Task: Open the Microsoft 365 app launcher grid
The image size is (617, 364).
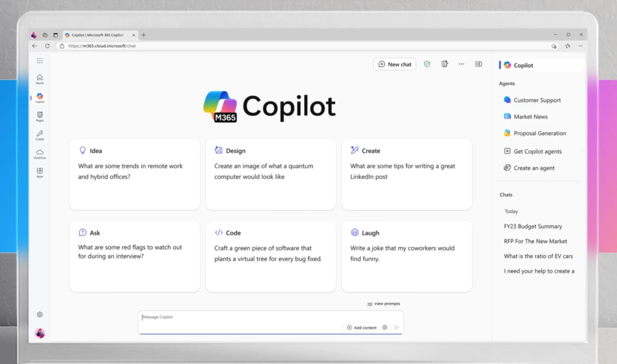Action: [40, 61]
